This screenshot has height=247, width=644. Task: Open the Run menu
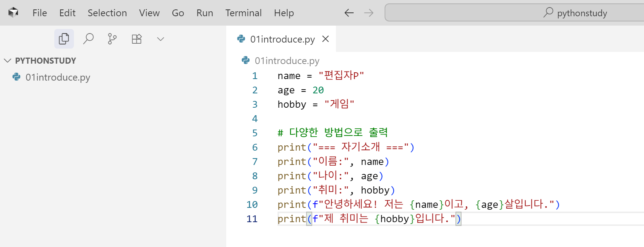click(x=205, y=13)
